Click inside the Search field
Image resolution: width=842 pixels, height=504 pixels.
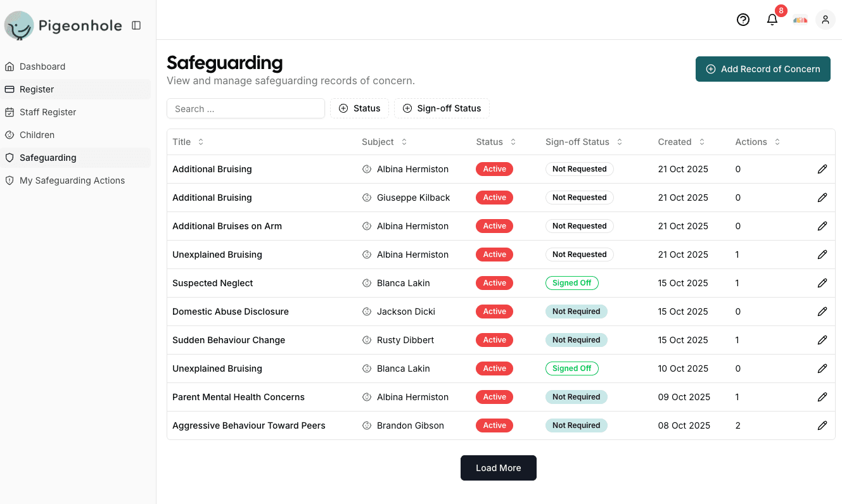pyautogui.click(x=245, y=108)
